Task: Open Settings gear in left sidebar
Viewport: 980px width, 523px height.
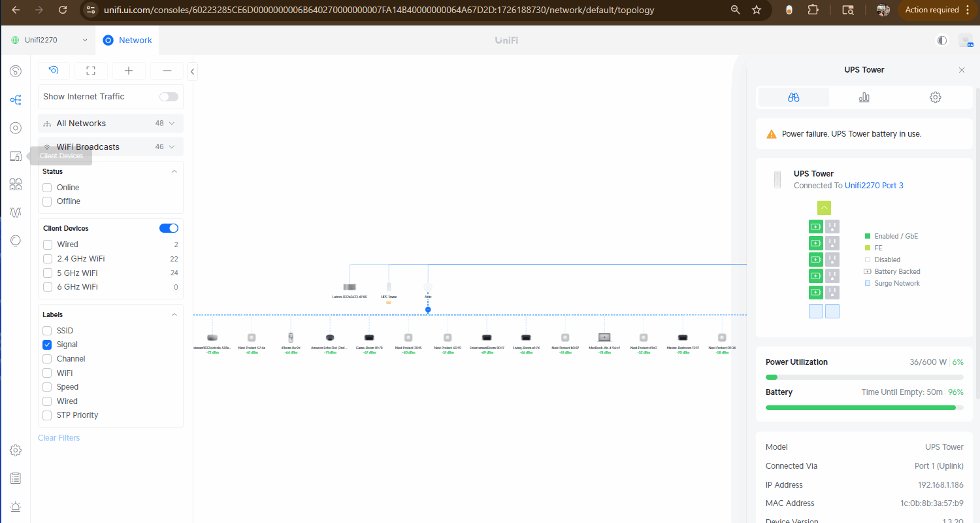Action: click(16, 450)
